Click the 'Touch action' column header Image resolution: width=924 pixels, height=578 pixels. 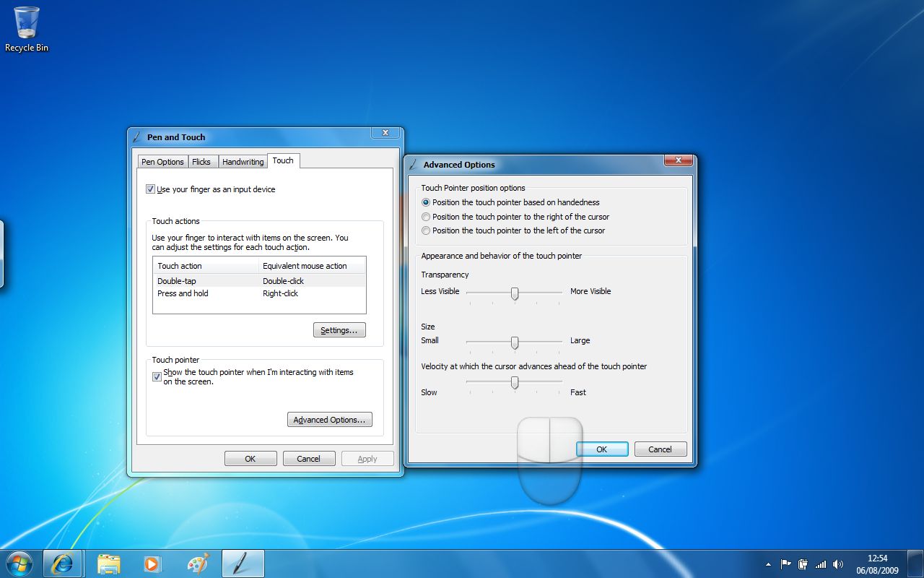[206, 266]
